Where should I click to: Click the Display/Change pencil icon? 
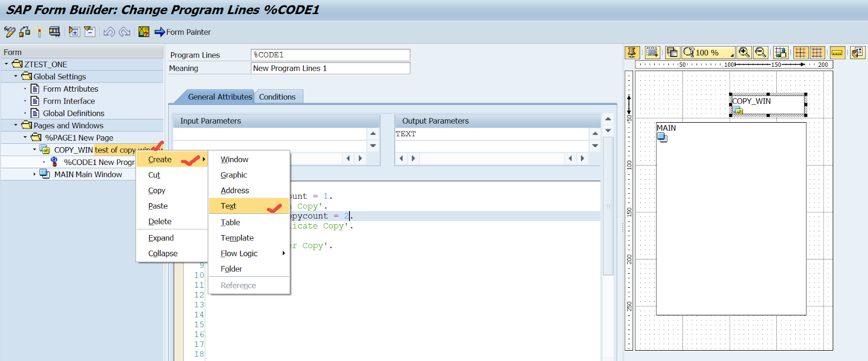[x=9, y=32]
